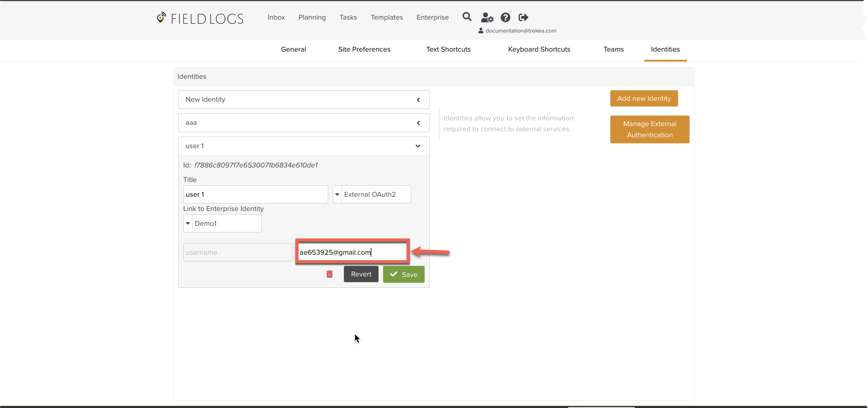Image resolution: width=868 pixels, height=408 pixels.
Task: Open the Demo1 enterprise identity dropdown
Action: click(188, 223)
